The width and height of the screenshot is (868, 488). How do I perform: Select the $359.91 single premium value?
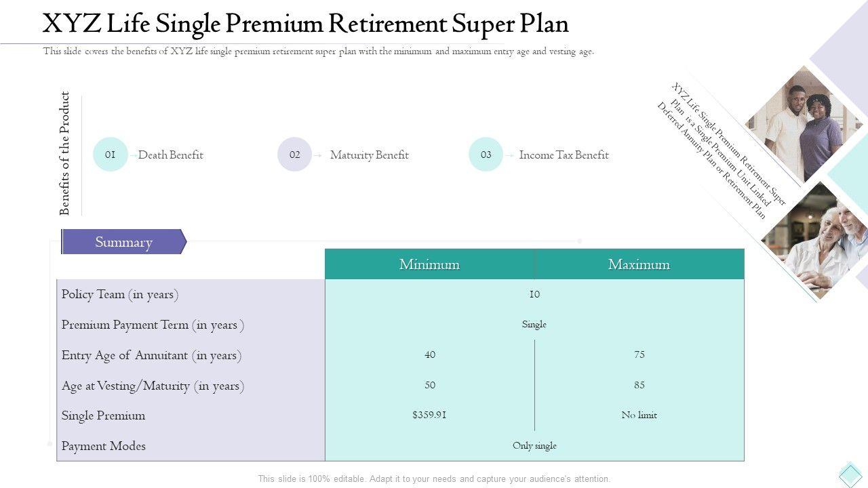[429, 415]
